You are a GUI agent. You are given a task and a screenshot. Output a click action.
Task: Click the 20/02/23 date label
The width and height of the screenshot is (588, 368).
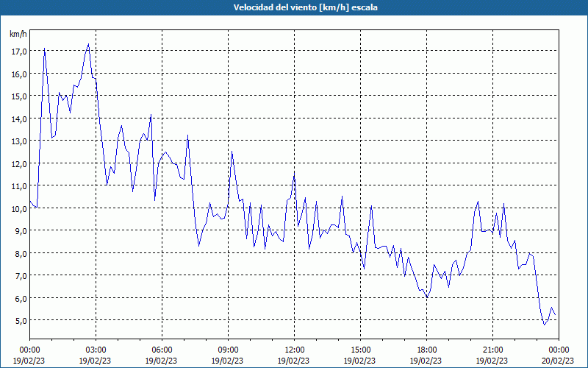(x=558, y=361)
